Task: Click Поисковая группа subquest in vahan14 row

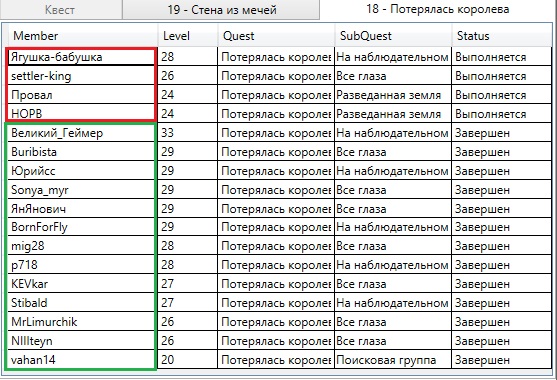Action: 393,360
